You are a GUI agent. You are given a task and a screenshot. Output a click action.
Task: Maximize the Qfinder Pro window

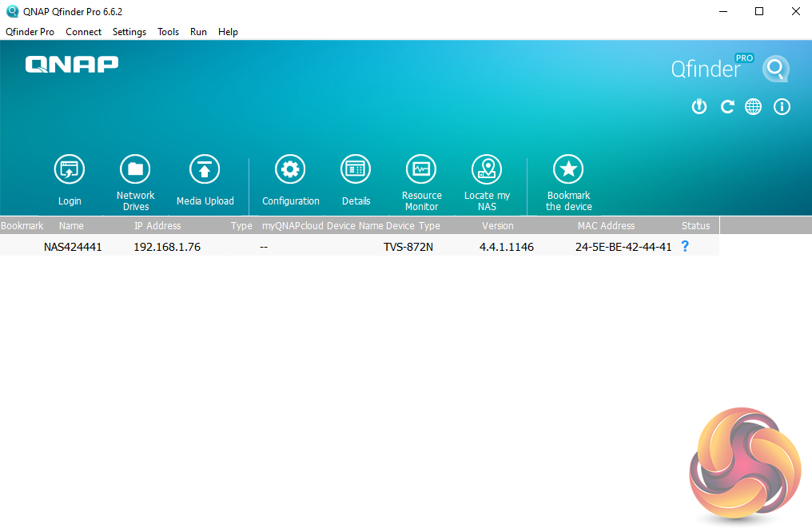759,11
